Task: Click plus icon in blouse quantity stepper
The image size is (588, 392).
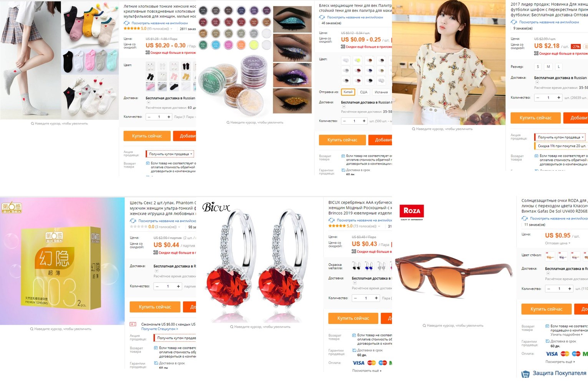Action: pyautogui.click(x=558, y=98)
